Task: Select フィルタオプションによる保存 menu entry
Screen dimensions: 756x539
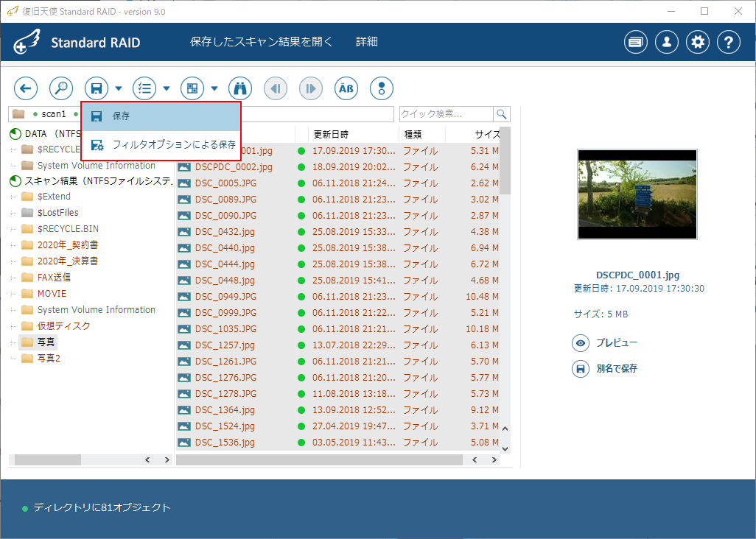Action: [x=161, y=144]
